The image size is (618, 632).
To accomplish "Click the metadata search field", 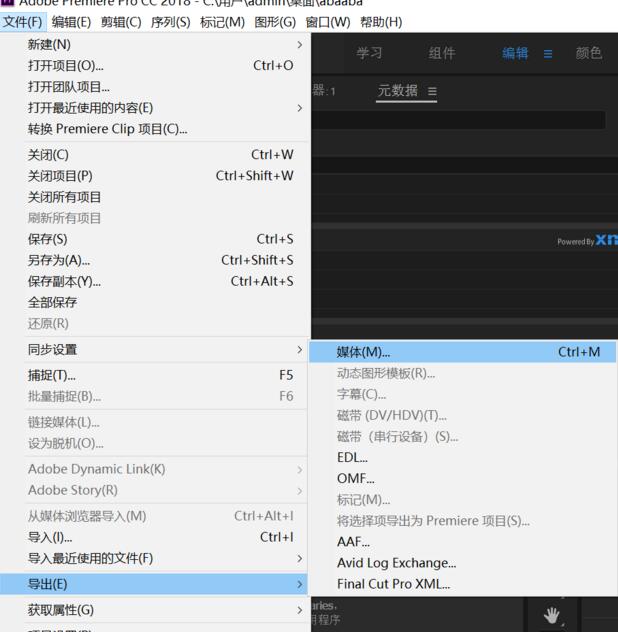I will click(x=458, y=120).
